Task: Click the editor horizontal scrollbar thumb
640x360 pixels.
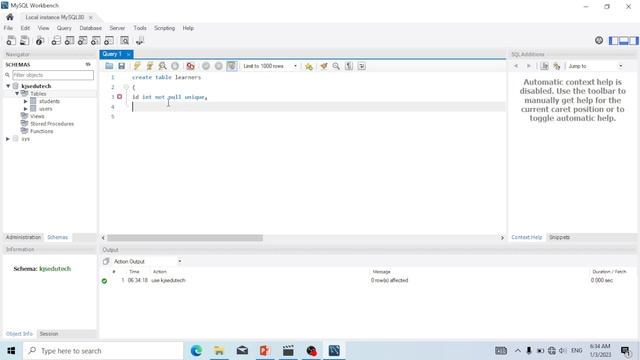Action: (x=185, y=238)
